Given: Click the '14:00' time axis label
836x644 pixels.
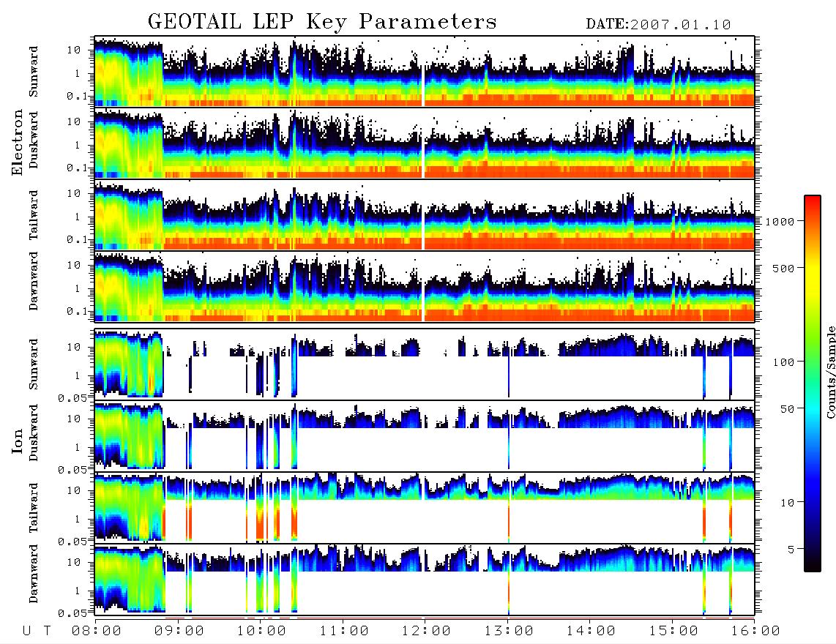Looking at the screenshot, I should tap(590, 631).
